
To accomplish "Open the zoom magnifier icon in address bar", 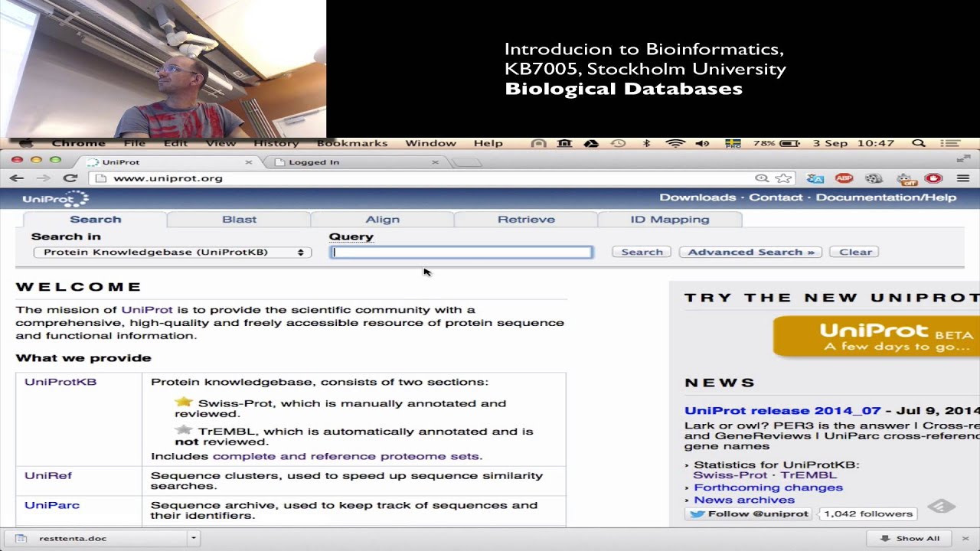I will (762, 178).
